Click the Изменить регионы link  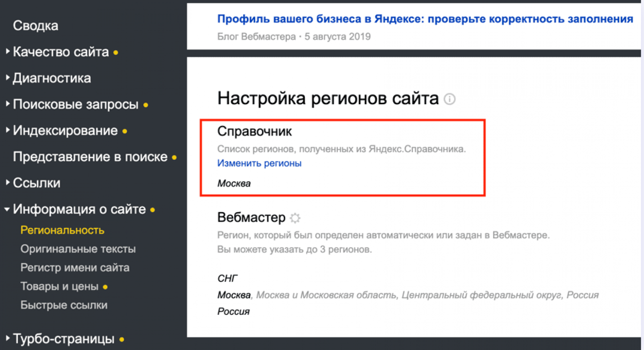(259, 163)
